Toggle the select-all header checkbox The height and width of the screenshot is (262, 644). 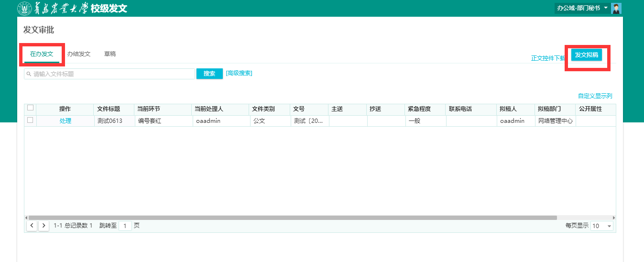click(30, 108)
